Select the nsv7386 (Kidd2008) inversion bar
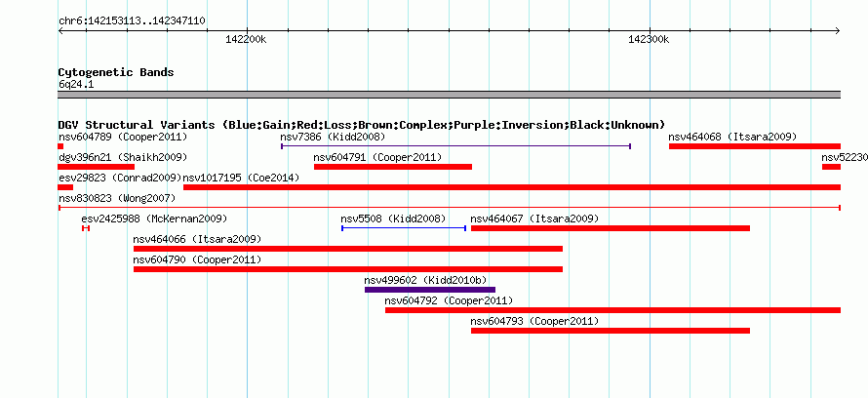The image size is (868, 398). pyautogui.click(x=455, y=146)
